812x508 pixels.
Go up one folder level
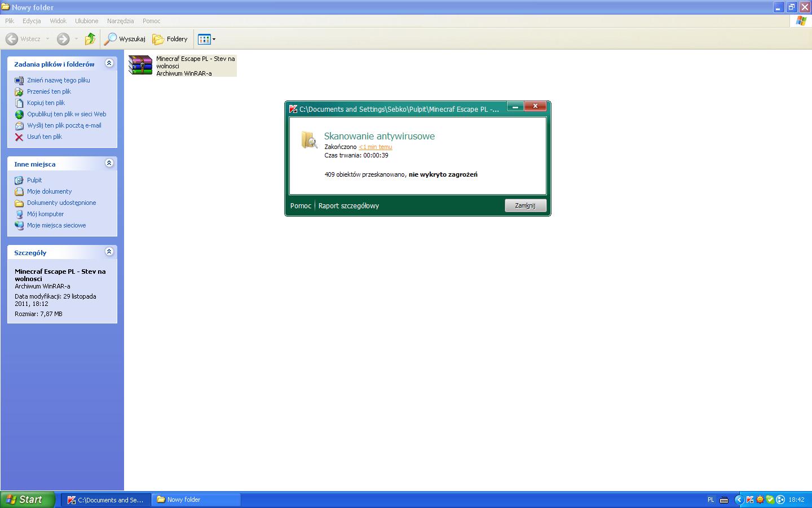tap(90, 39)
